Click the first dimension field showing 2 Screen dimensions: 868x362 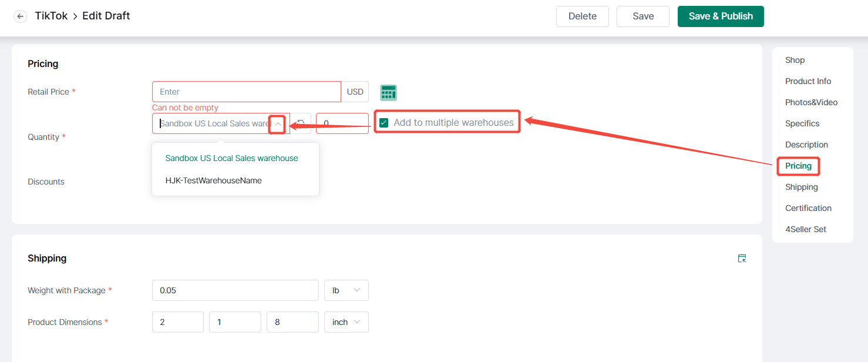click(178, 322)
